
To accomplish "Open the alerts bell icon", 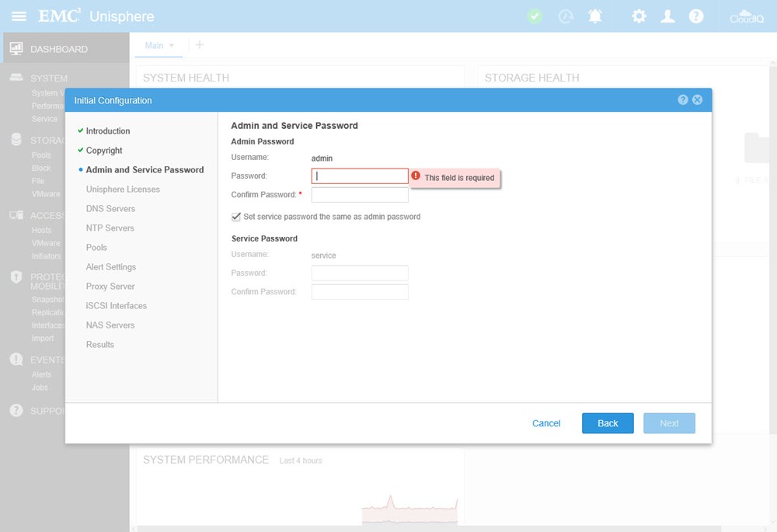I will (x=595, y=16).
